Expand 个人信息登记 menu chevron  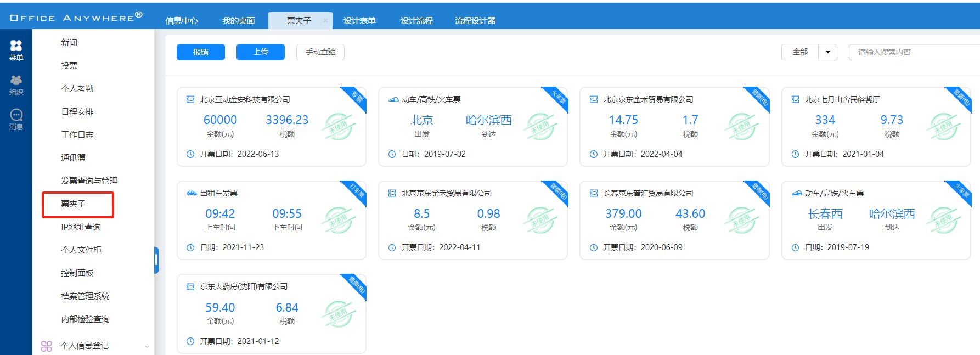coord(147,346)
